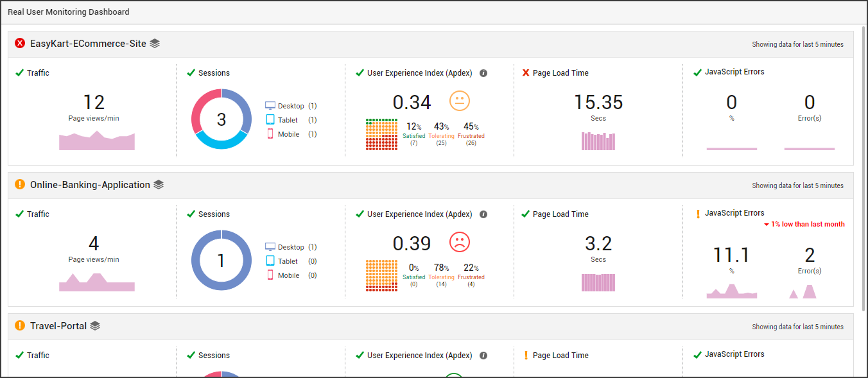Open the Travel-Portal title link
This screenshot has height=378, width=868.
(58, 326)
